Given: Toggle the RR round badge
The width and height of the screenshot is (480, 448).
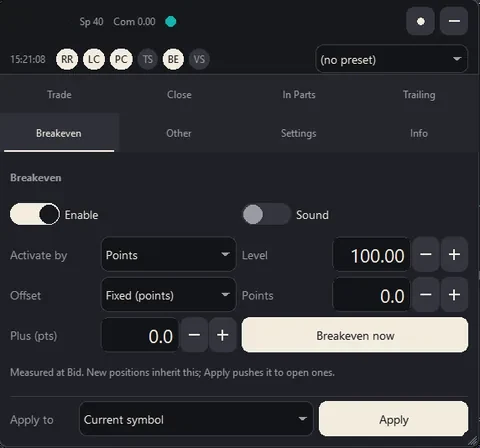Looking at the screenshot, I should tap(67, 59).
